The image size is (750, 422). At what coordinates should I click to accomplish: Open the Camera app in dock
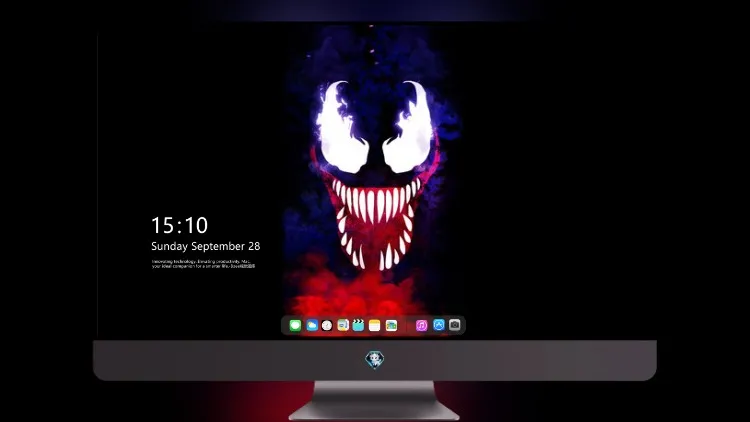coord(454,325)
